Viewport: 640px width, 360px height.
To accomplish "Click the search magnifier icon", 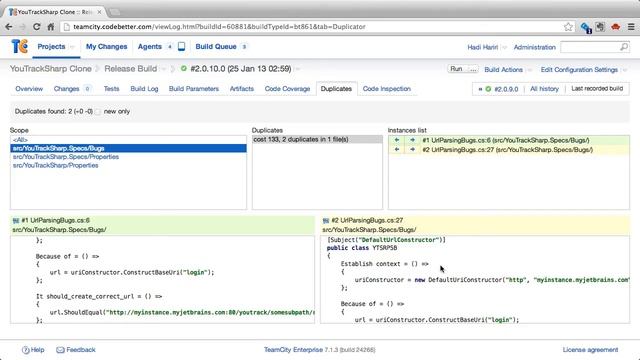I will (x=624, y=47).
